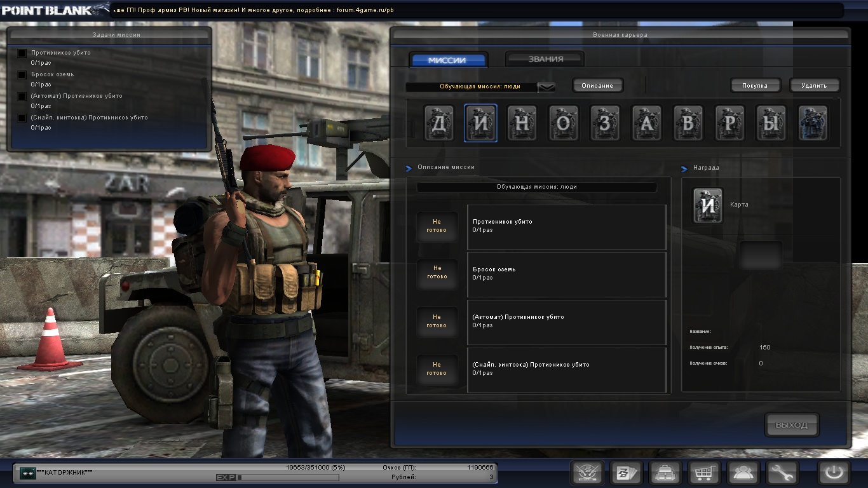Click the Описание button

click(x=597, y=85)
